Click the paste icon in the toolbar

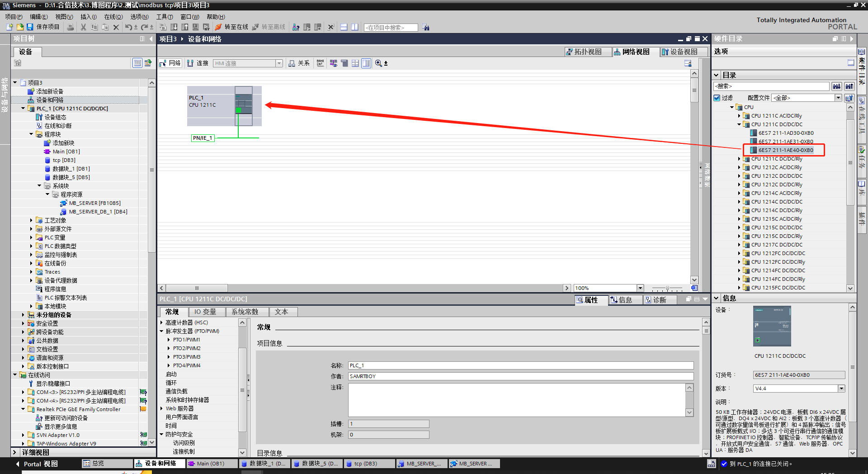105,27
